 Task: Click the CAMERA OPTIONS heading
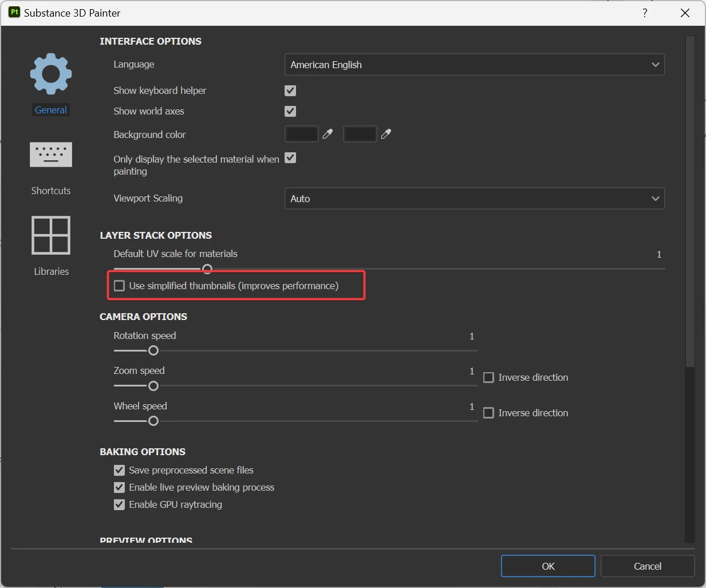pyautogui.click(x=143, y=317)
